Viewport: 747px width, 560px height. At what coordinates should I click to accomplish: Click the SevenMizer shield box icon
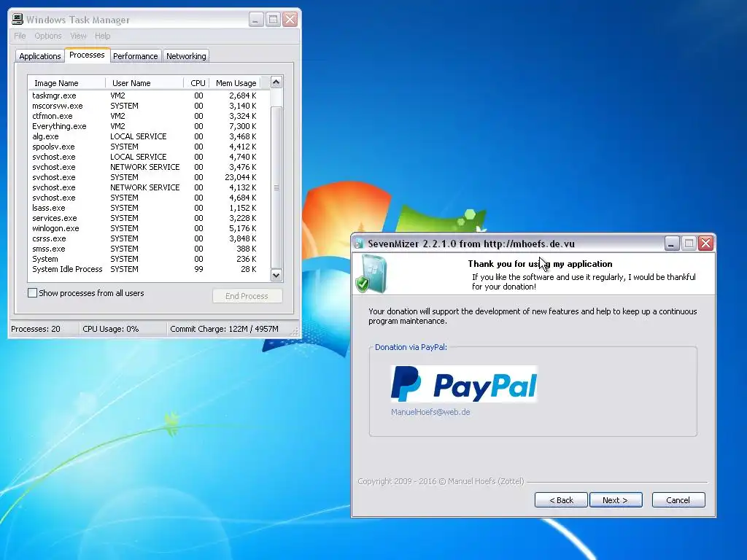tap(371, 274)
